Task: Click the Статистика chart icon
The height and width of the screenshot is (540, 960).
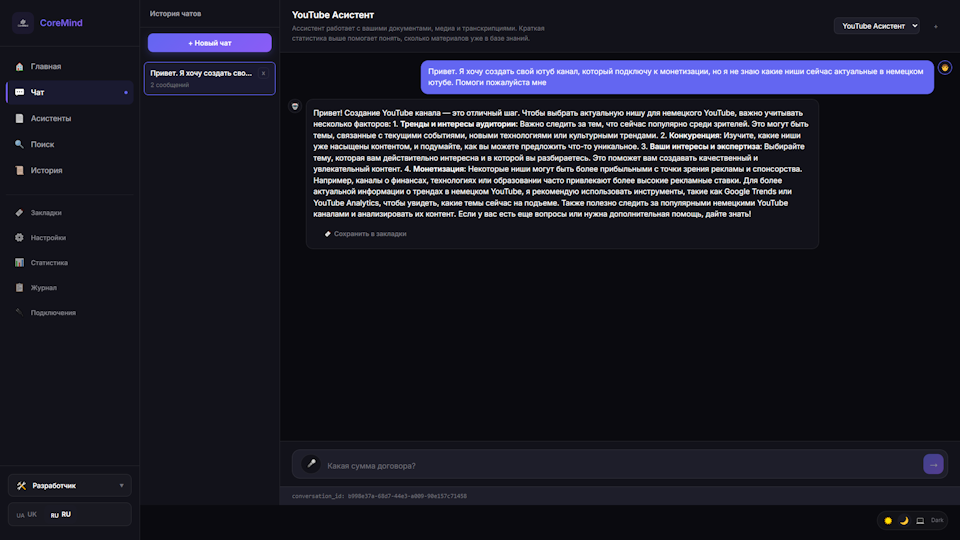Action: pos(19,263)
